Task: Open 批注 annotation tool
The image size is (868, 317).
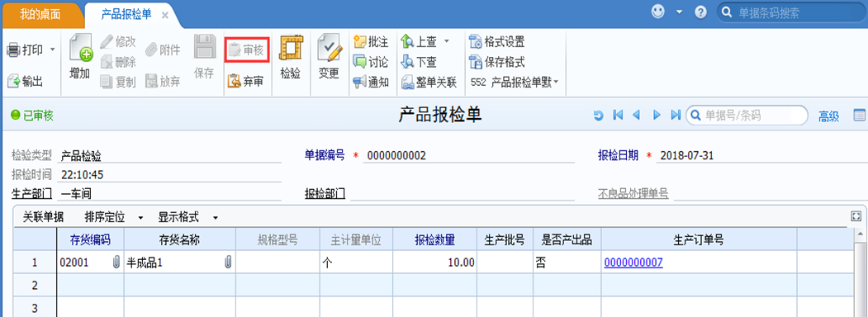Action: click(x=360, y=41)
